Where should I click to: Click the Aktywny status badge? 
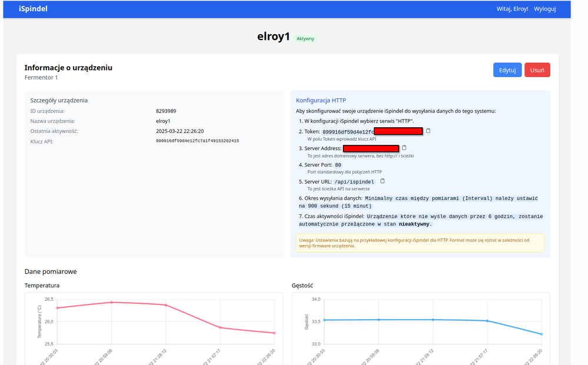coord(305,39)
